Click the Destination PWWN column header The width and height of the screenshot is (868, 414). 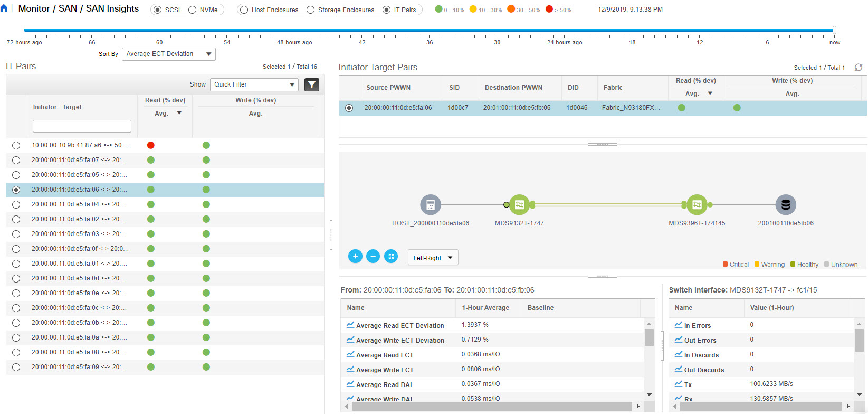(x=513, y=88)
